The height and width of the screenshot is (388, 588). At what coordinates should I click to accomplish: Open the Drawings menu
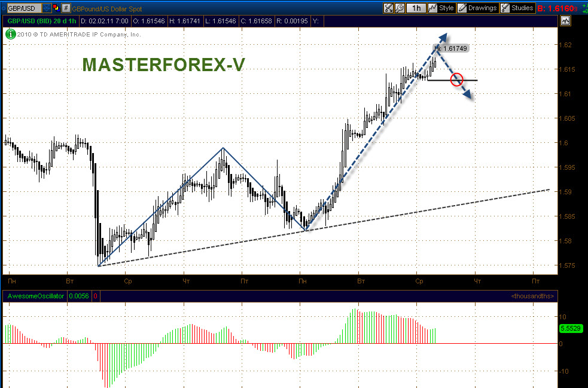478,8
